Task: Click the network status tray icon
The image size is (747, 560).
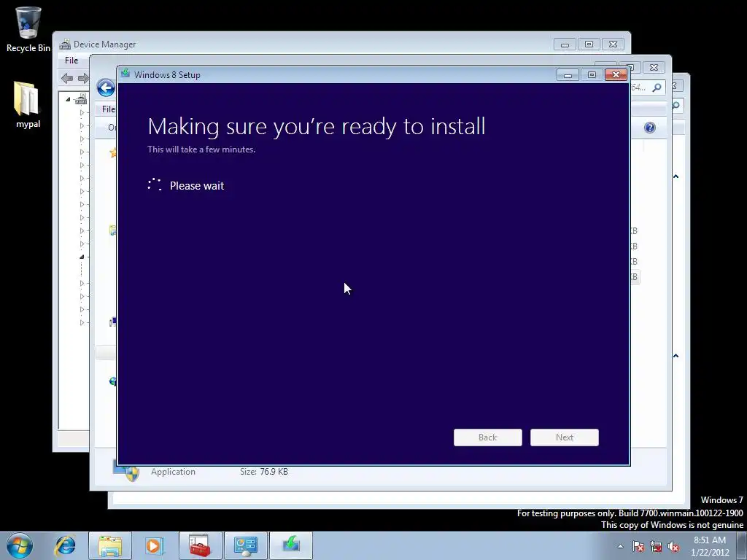Action: click(656, 546)
